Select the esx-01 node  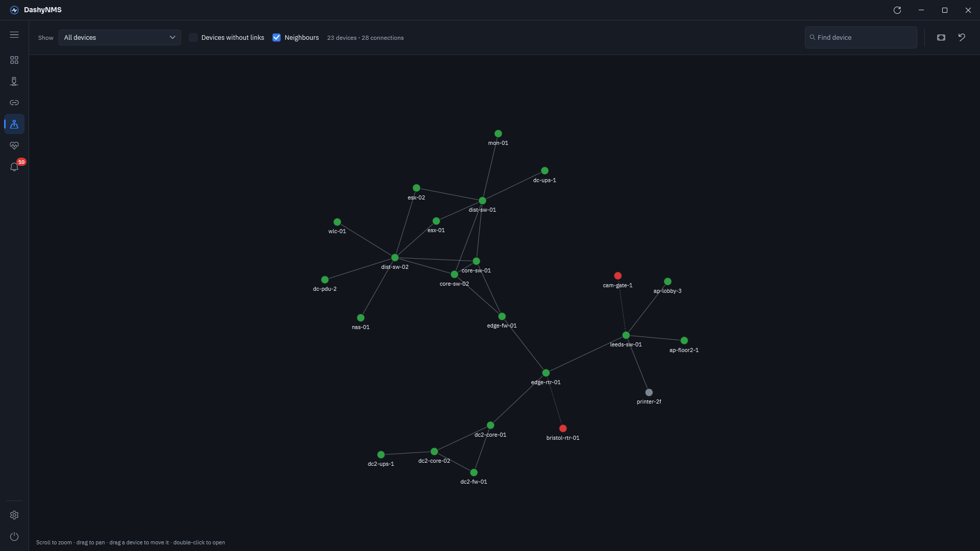pos(436,221)
